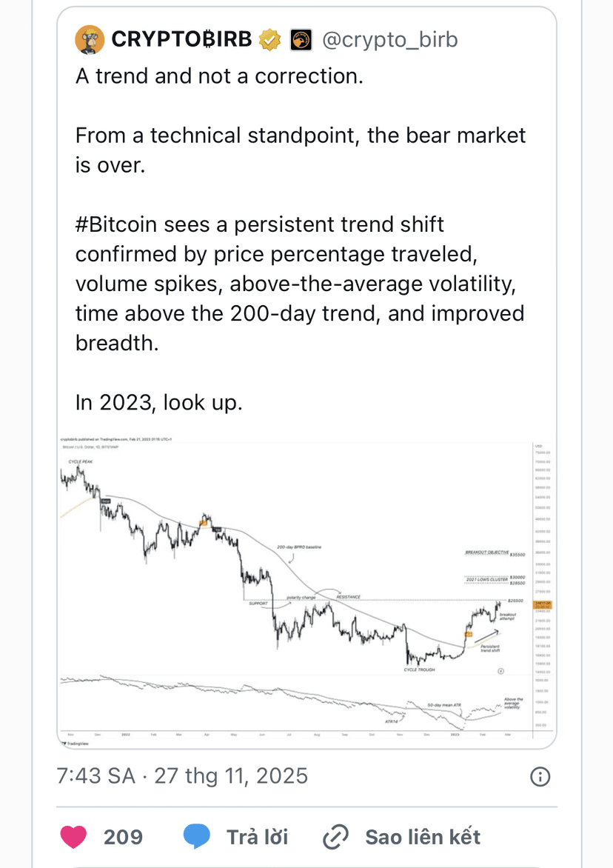Viewport: 613px width, 868px height.
Task: Click the gold verified badge
Action: coord(270,40)
